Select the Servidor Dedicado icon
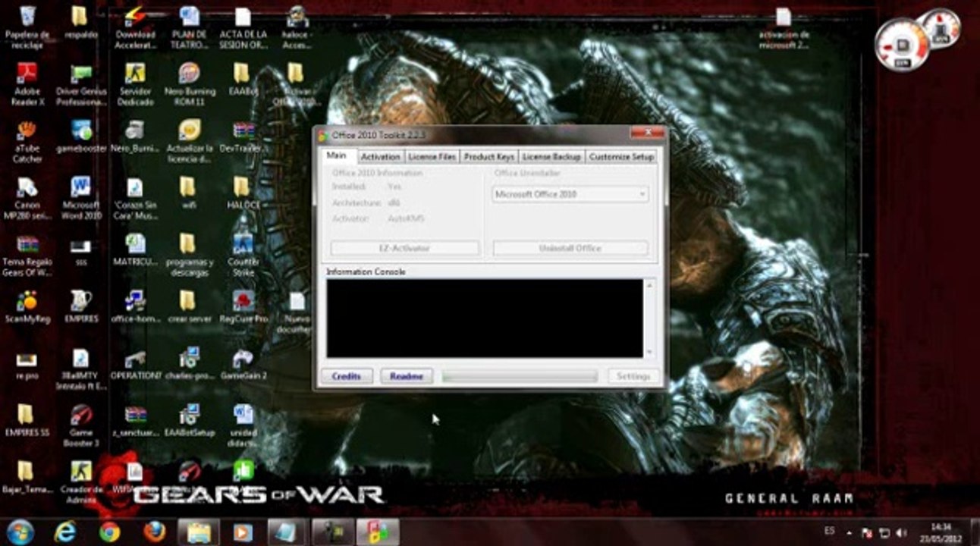 click(x=135, y=83)
